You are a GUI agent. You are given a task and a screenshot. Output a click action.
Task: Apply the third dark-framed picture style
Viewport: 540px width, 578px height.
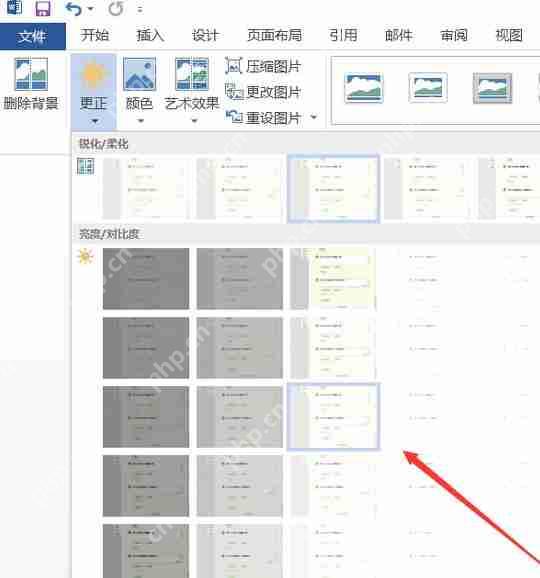coord(492,88)
